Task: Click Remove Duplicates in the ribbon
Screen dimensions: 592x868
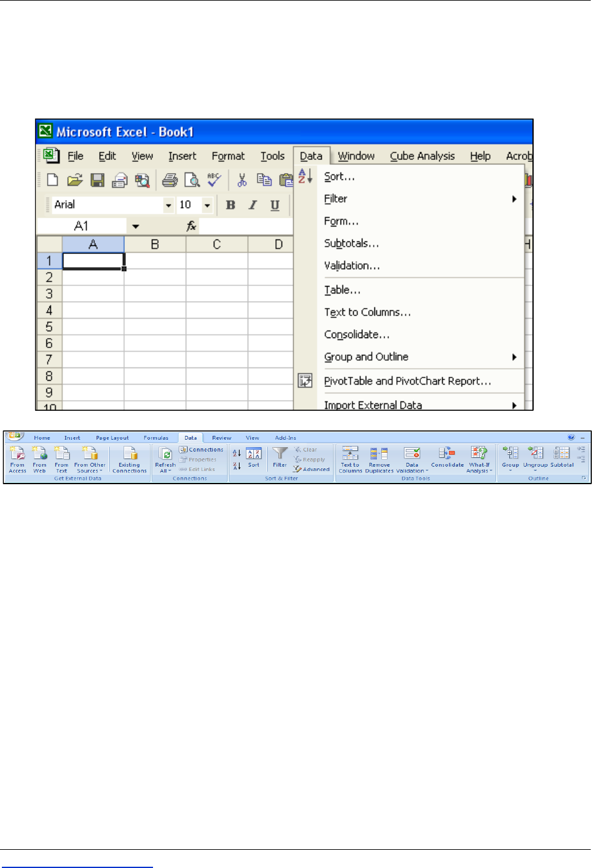Action: pyautogui.click(x=379, y=460)
